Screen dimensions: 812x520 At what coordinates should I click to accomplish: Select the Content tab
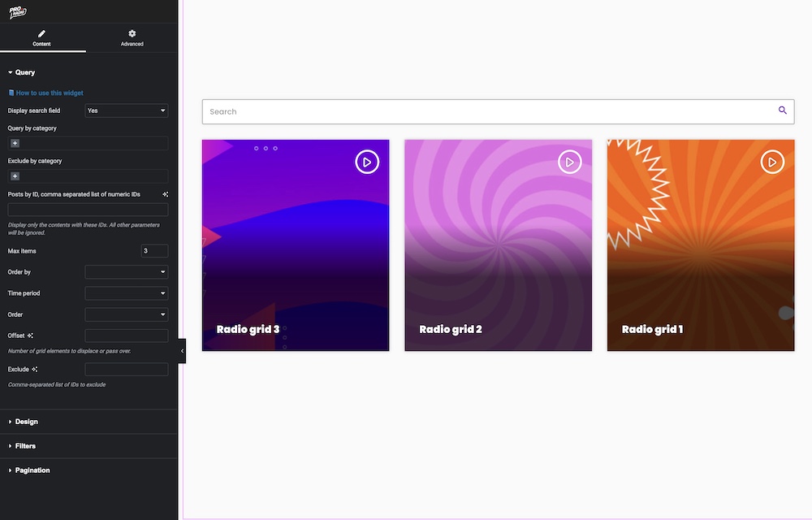42,38
